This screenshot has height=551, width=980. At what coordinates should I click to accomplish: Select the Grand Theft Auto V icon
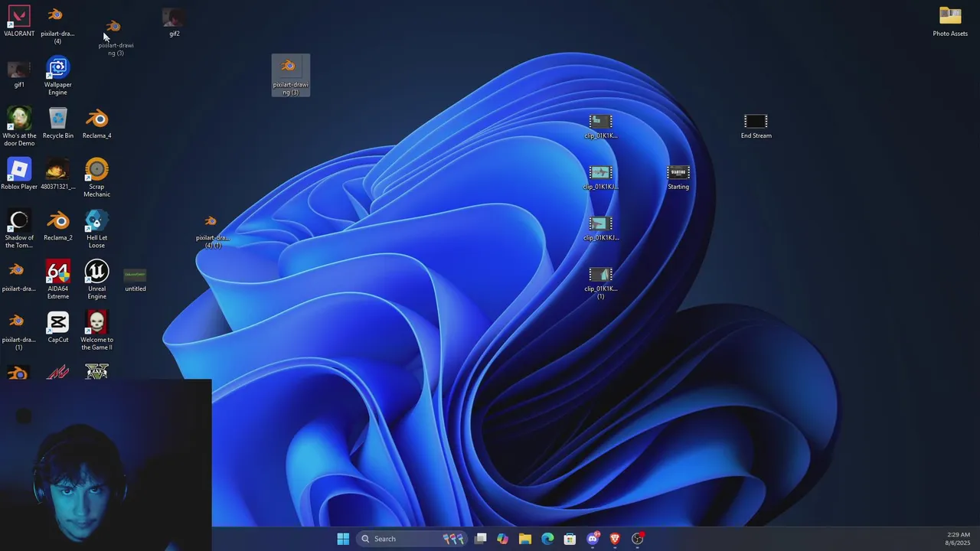click(96, 372)
